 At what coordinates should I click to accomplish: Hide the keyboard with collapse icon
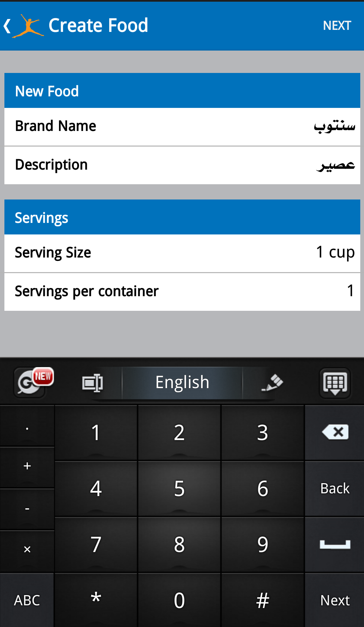[x=335, y=383]
